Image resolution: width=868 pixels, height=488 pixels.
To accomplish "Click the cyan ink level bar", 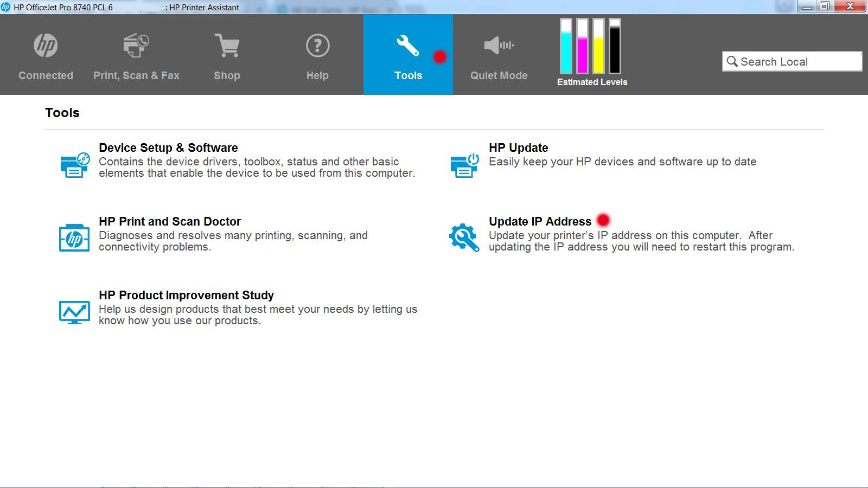I will click(566, 46).
